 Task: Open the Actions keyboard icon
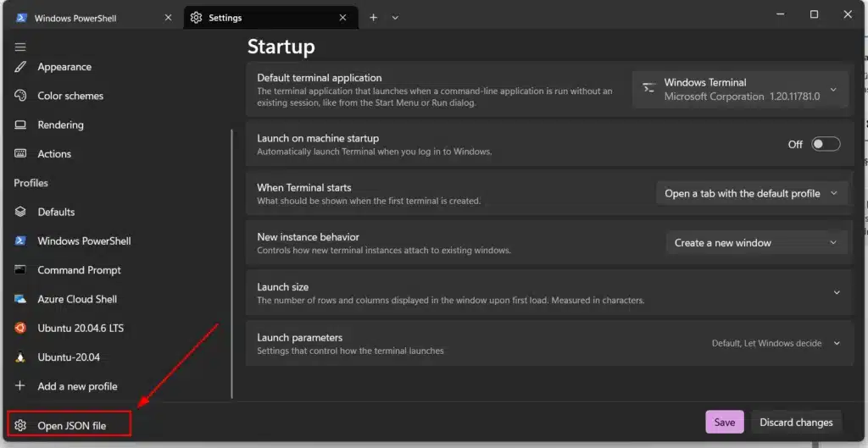20,153
